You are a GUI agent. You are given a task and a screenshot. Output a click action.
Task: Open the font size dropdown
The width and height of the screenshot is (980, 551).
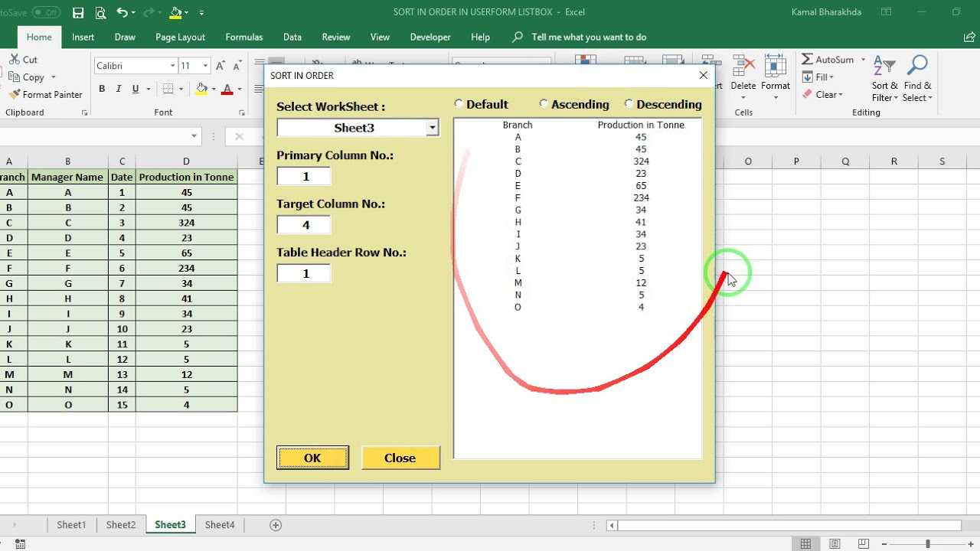[205, 66]
